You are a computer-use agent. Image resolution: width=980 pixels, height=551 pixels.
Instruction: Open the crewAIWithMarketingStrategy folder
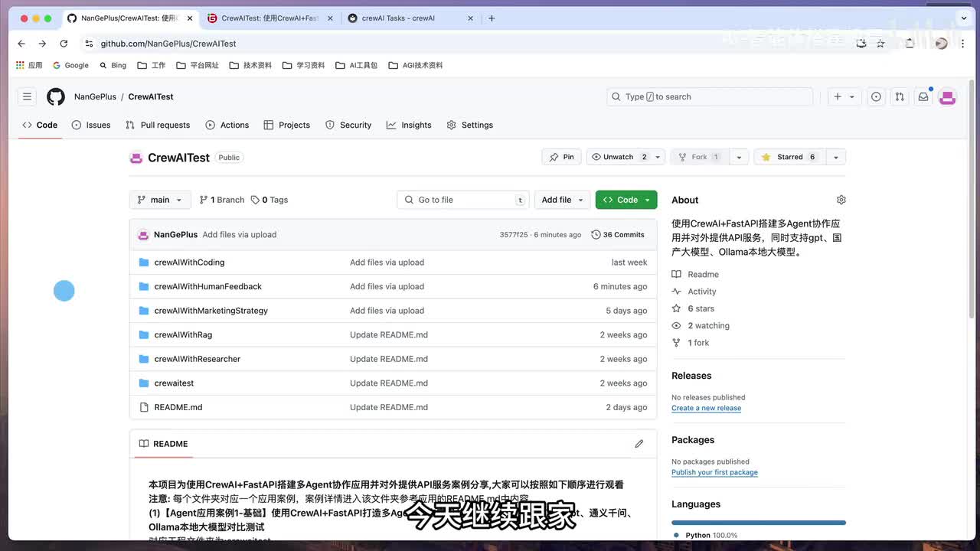tap(211, 311)
